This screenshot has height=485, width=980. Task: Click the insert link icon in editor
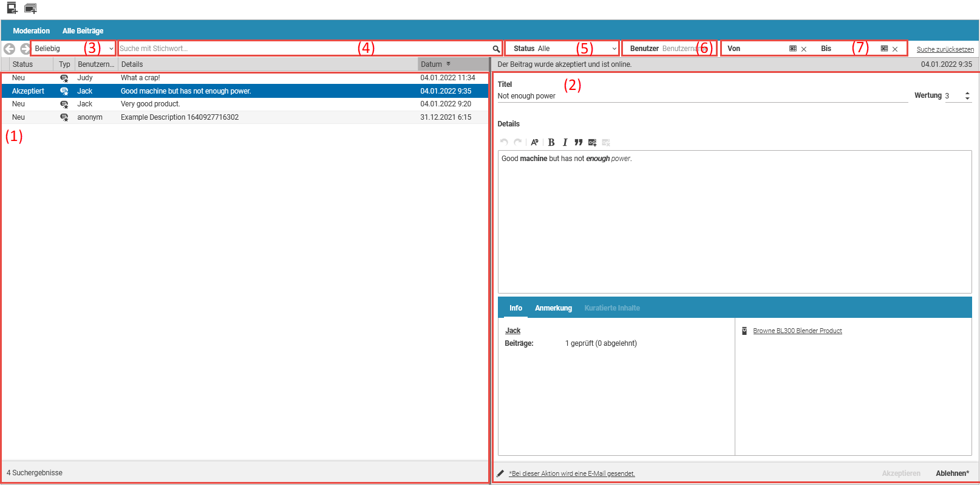coord(592,142)
